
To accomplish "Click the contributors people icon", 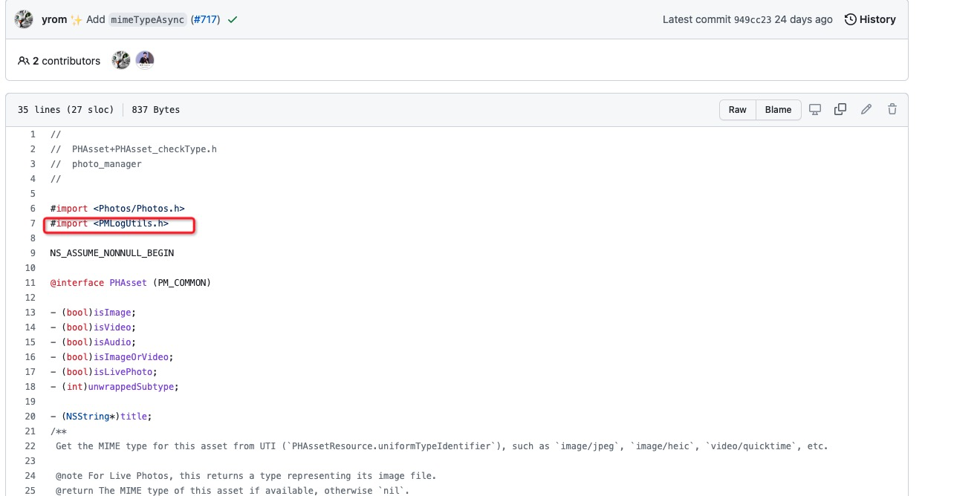I will point(23,60).
